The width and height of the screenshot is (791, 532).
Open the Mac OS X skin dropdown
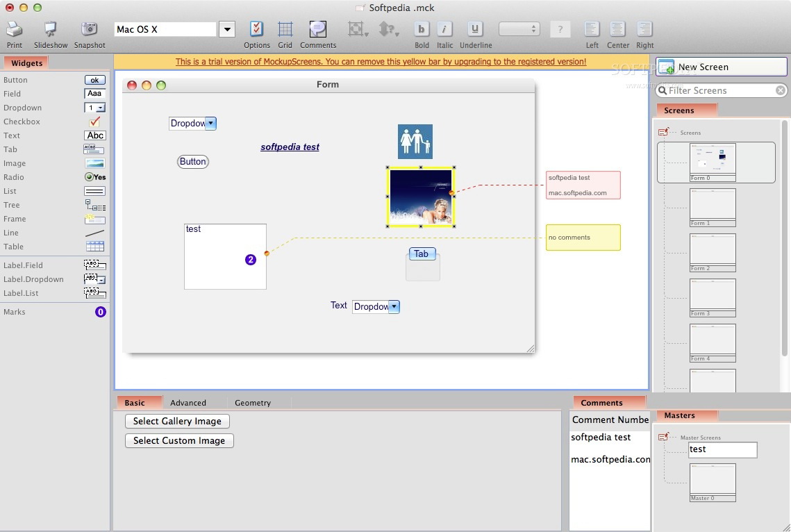pyautogui.click(x=227, y=29)
